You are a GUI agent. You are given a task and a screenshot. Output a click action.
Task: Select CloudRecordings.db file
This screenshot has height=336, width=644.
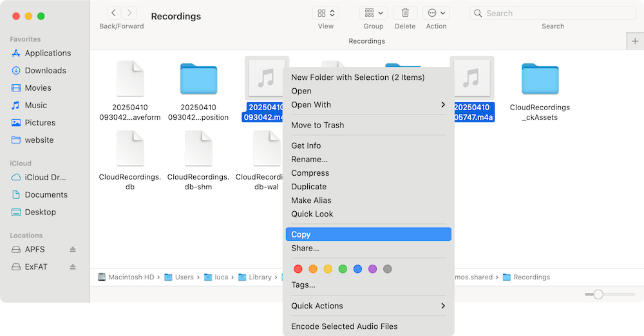coord(130,160)
